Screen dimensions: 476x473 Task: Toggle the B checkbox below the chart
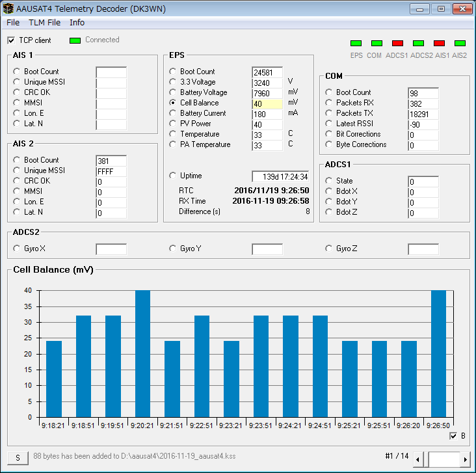[453, 436]
